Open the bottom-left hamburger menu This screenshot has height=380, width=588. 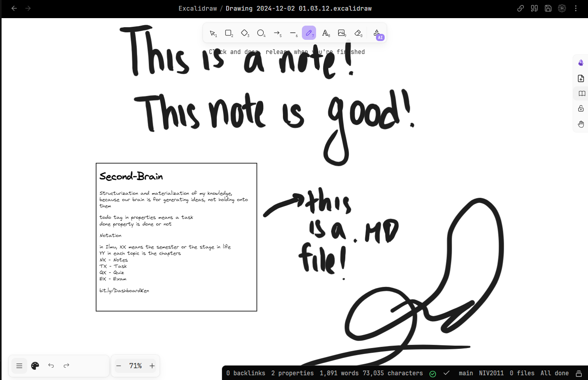19,365
